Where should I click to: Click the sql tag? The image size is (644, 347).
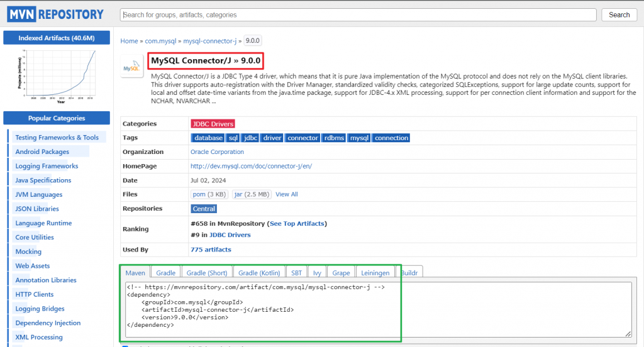pyautogui.click(x=233, y=138)
